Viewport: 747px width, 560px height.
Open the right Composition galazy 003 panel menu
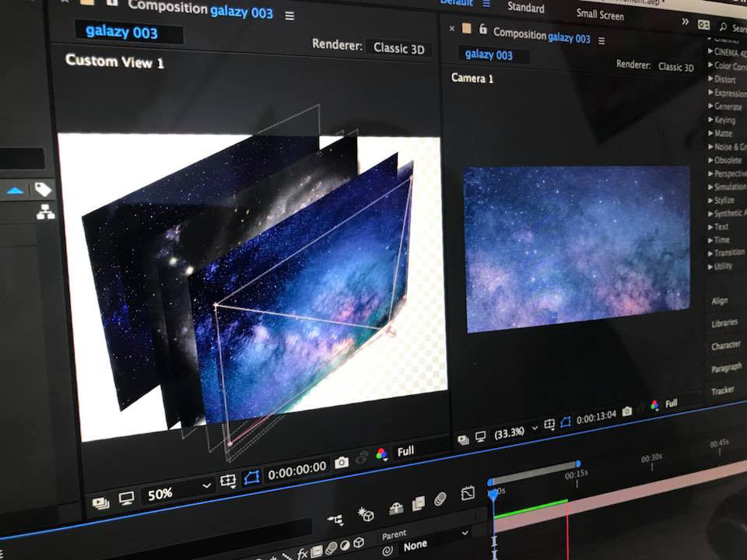601,41
